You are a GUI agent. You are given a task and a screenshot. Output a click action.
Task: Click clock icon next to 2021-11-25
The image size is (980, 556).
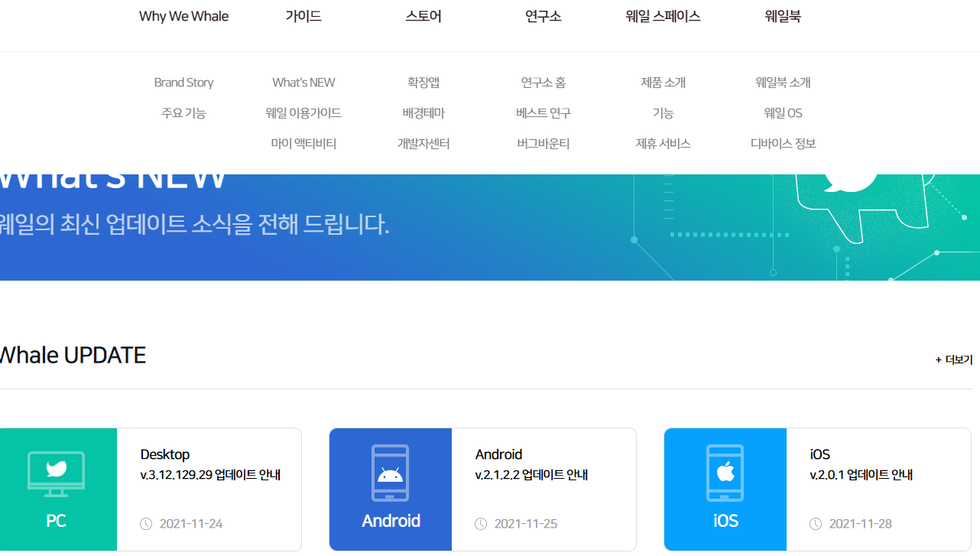click(481, 524)
